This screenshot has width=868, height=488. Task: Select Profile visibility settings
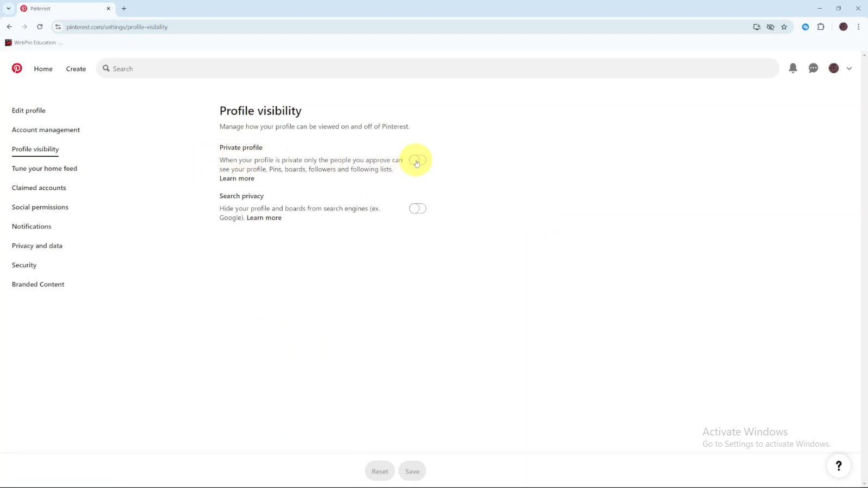point(35,149)
